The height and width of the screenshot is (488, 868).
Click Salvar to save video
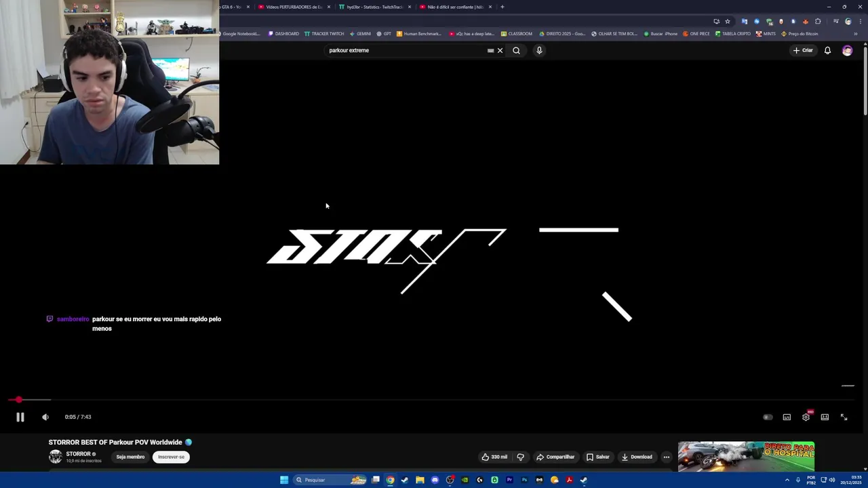tap(598, 457)
